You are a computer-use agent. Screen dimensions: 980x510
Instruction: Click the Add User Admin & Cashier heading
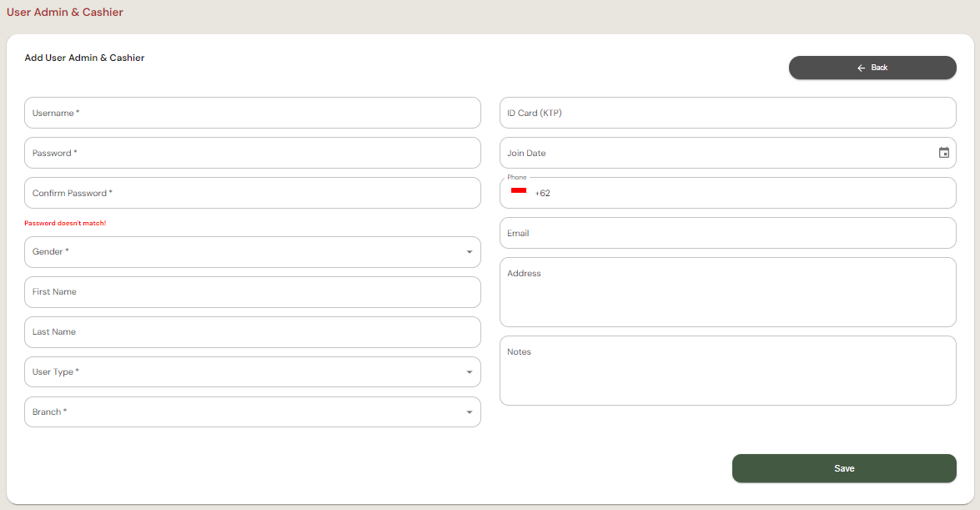[84, 58]
